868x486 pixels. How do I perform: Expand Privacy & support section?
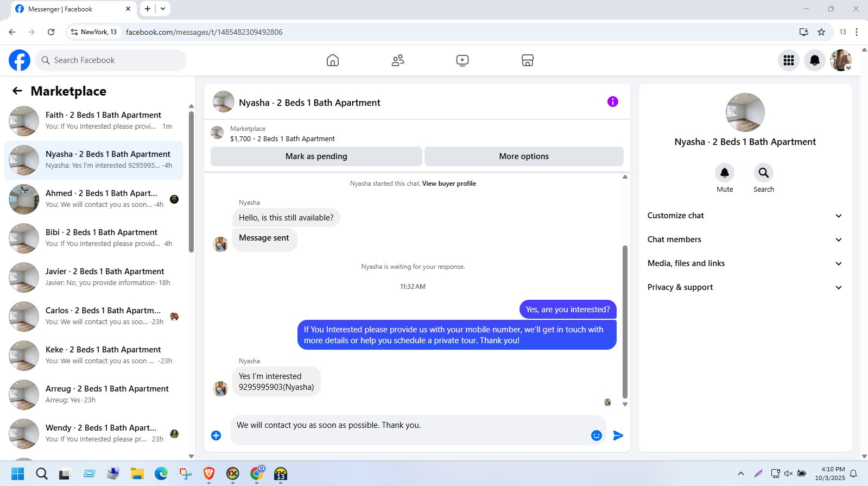pyautogui.click(x=745, y=287)
